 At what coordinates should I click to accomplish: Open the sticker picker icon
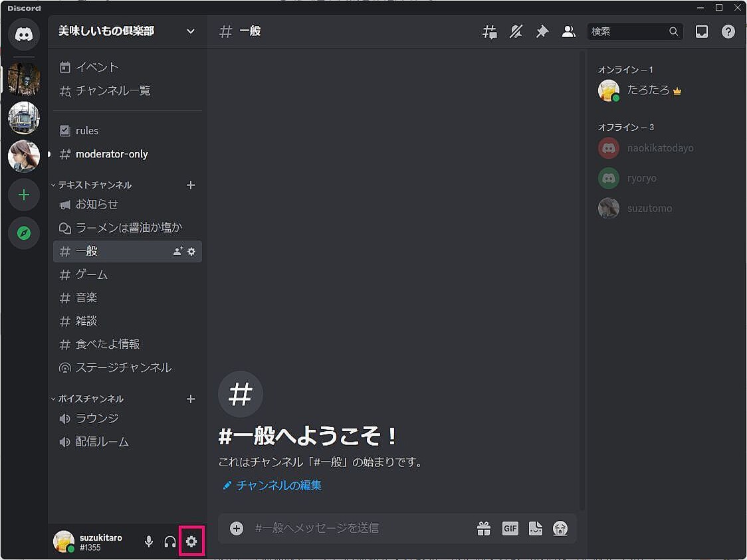(x=535, y=528)
